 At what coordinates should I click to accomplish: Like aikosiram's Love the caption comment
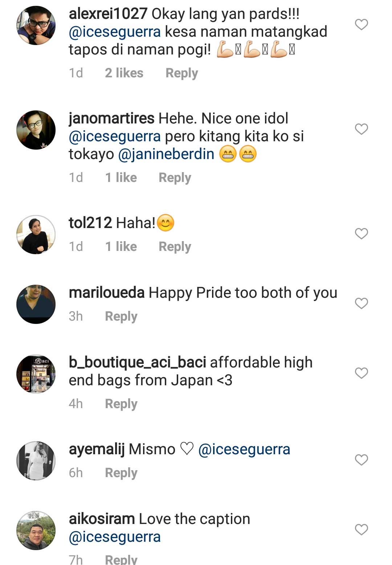pos(361,530)
